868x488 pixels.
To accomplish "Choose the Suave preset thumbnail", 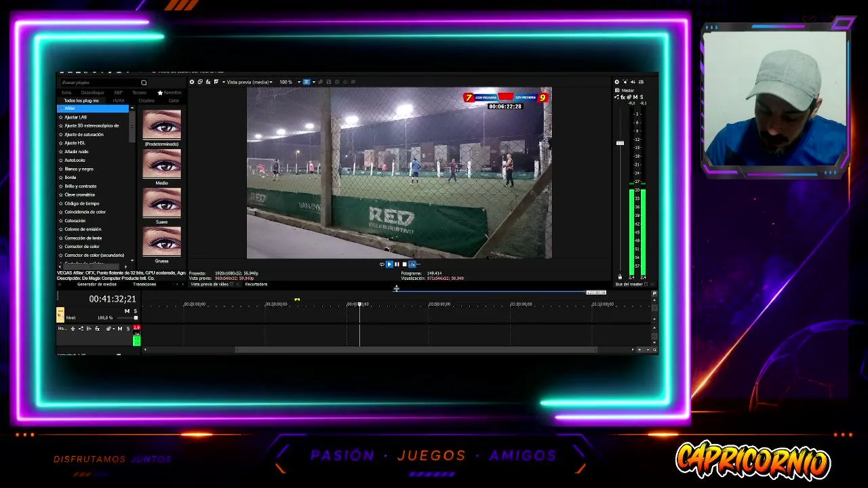I will click(162, 203).
